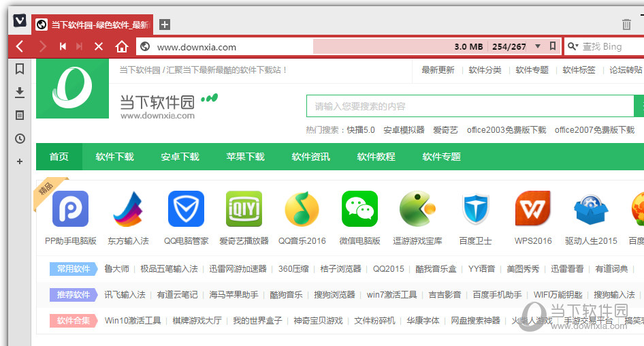Select the 软件下载 navigation tab

coord(114,157)
